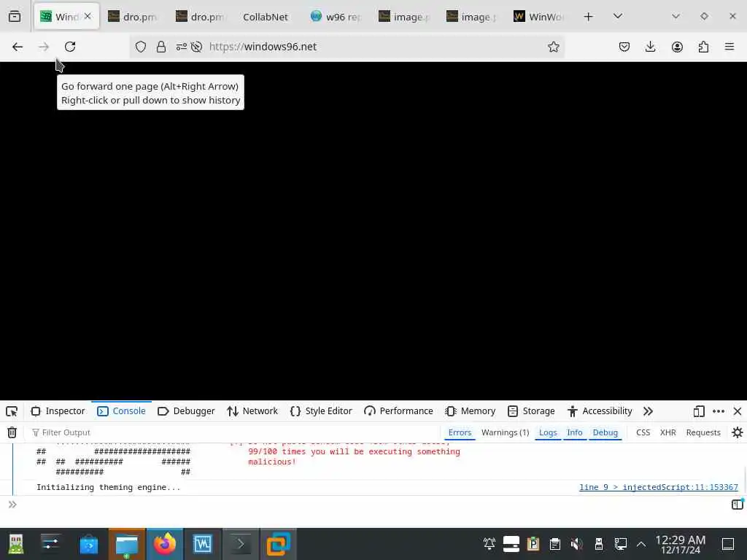Open the file manager from taskbar

click(127, 544)
